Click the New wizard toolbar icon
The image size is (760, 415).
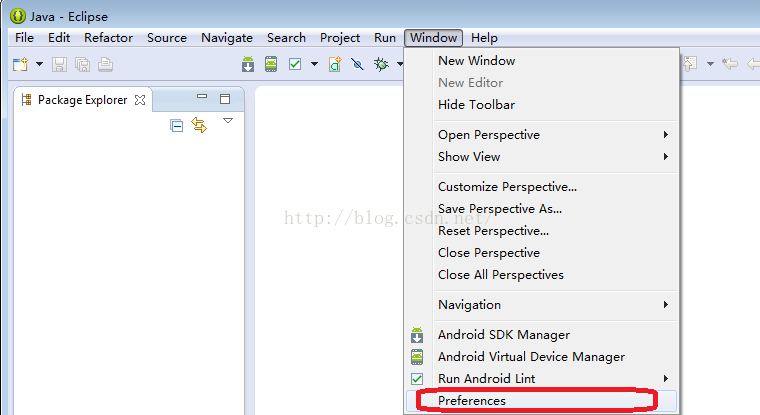pyautogui.click(x=20, y=64)
